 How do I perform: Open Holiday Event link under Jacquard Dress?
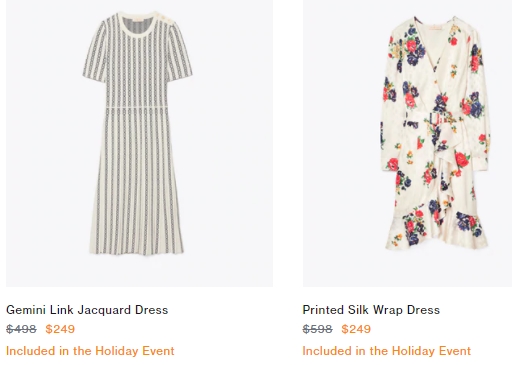(x=90, y=351)
